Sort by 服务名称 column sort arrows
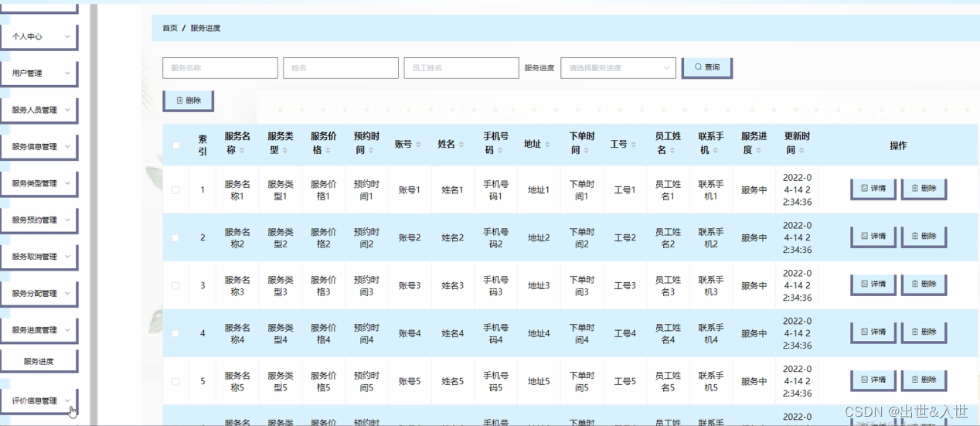 click(242, 151)
